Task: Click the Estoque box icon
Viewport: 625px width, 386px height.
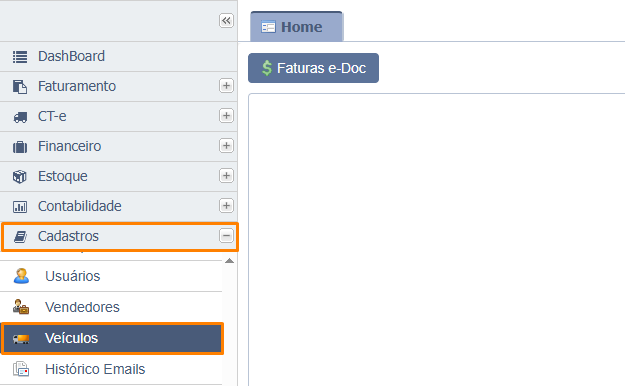Action: [x=20, y=177]
